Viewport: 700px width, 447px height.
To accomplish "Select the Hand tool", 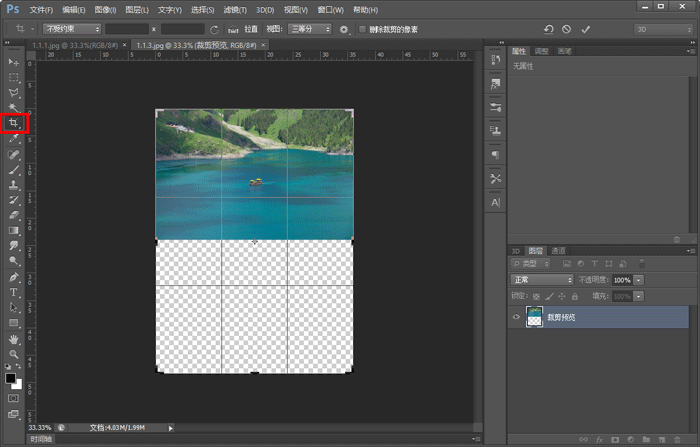I will (14, 339).
